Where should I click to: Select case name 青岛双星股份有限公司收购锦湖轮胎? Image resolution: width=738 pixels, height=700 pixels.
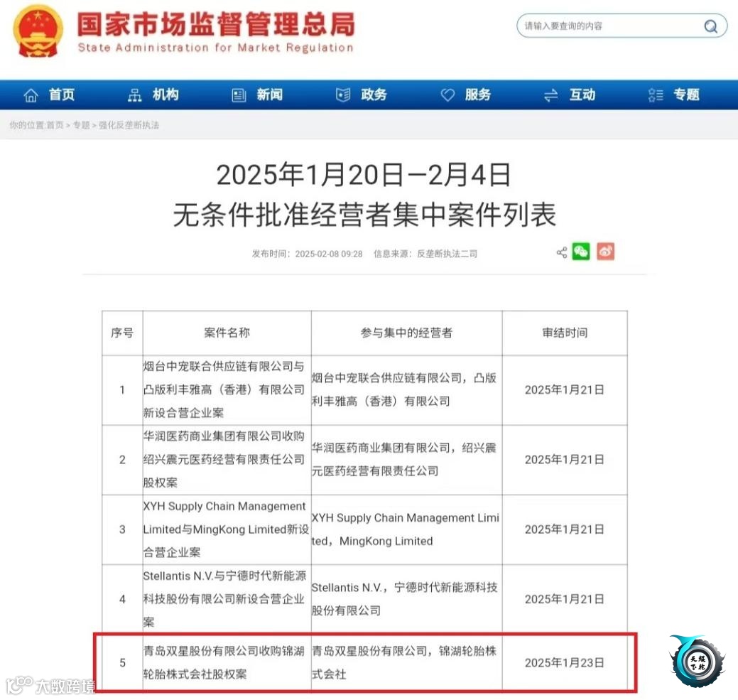pyautogui.click(x=224, y=662)
